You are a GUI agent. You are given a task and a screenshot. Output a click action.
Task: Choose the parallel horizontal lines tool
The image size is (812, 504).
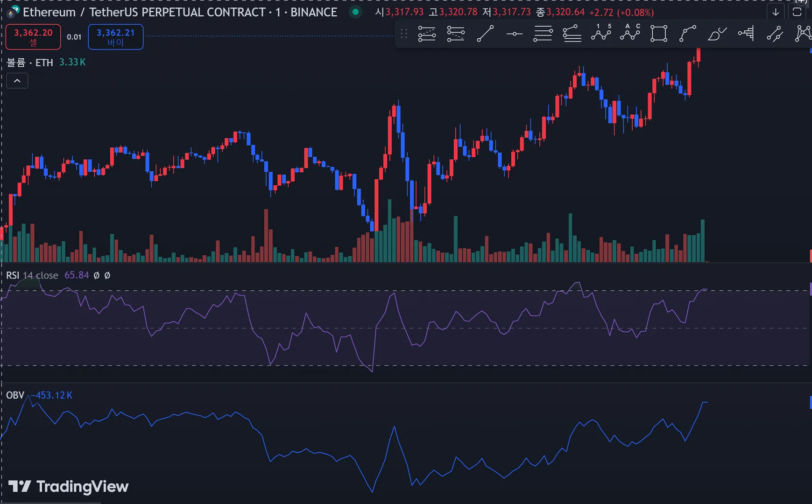click(x=543, y=34)
